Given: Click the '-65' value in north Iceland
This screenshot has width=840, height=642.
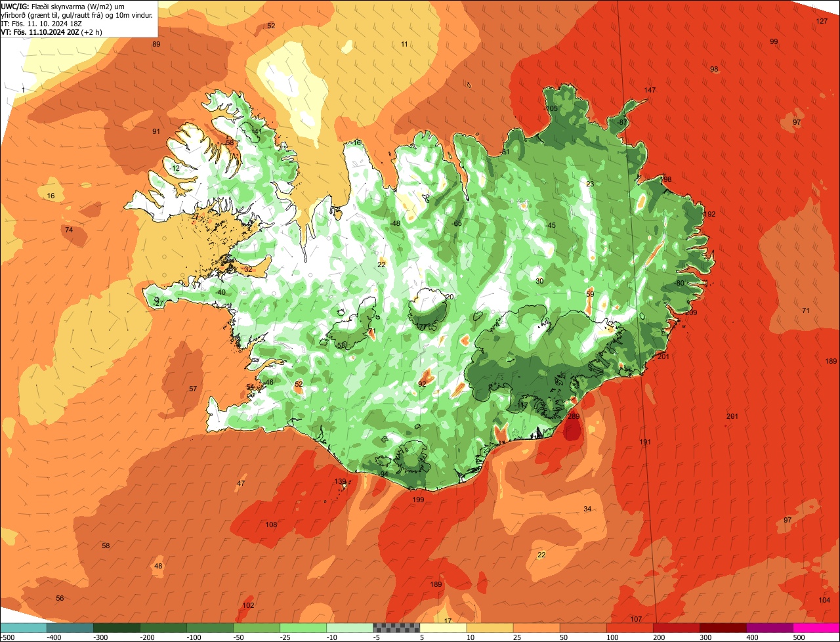Looking at the screenshot, I should [x=457, y=224].
